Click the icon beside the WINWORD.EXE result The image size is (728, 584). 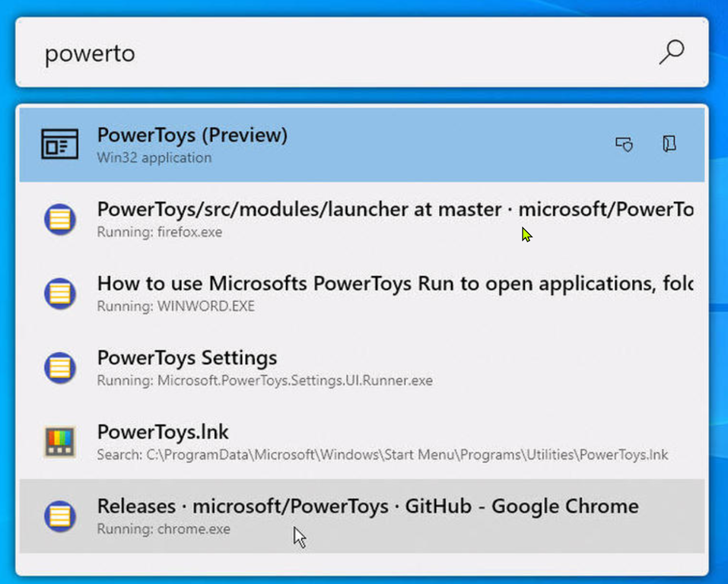coord(59,294)
